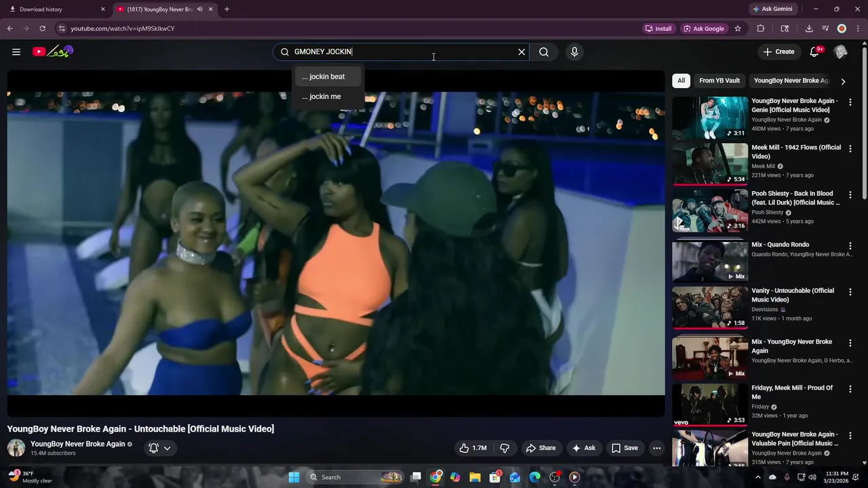
Task: Open Windows Start menu
Action: (x=294, y=477)
